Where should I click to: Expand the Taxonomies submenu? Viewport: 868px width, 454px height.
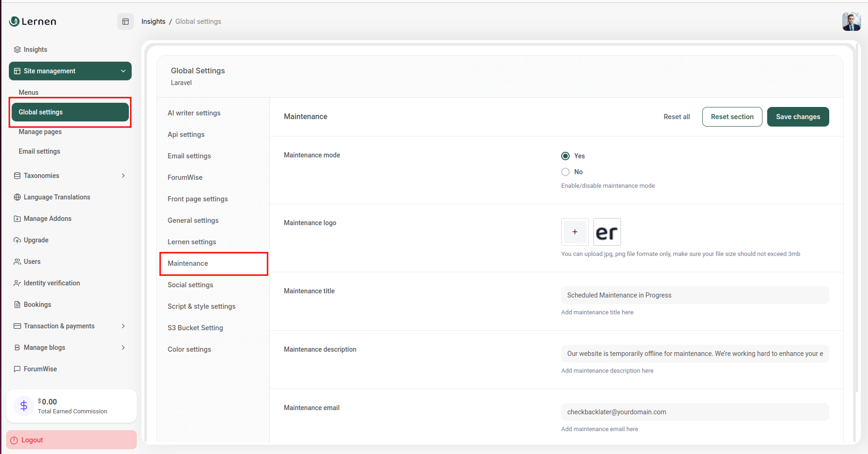[123, 176]
